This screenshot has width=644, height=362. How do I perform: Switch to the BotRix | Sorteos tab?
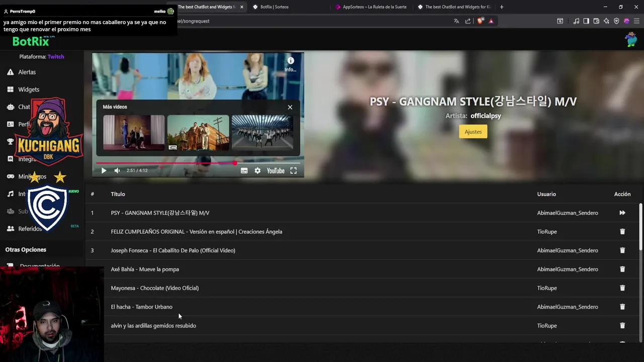tap(274, 7)
